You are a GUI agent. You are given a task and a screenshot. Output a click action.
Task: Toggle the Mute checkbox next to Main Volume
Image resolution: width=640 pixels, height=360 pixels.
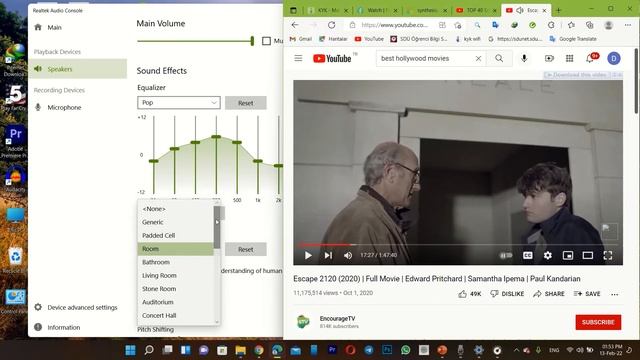(x=267, y=41)
